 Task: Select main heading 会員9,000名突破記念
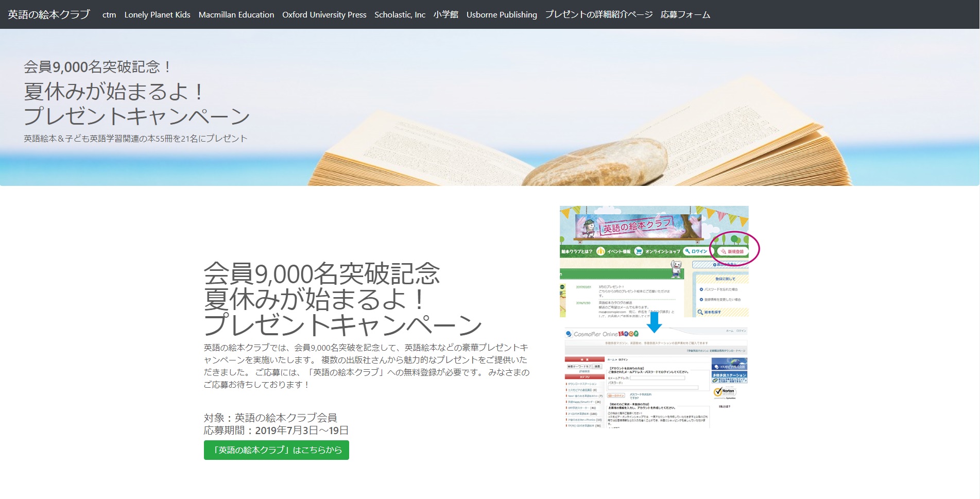(x=322, y=273)
